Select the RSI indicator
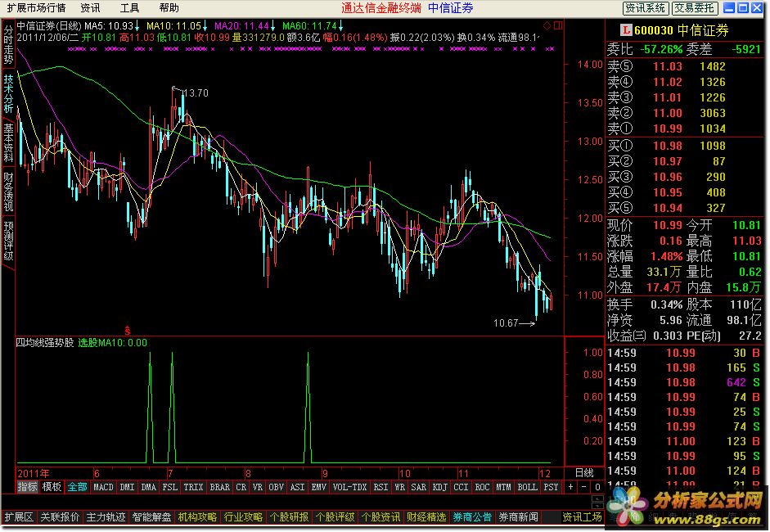This screenshot has height=532, width=770. point(381,487)
